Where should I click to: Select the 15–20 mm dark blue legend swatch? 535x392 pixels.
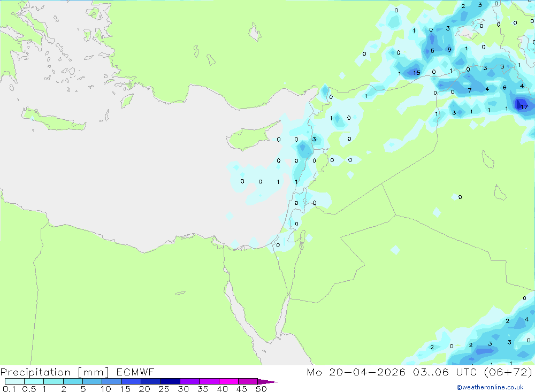(131, 381)
